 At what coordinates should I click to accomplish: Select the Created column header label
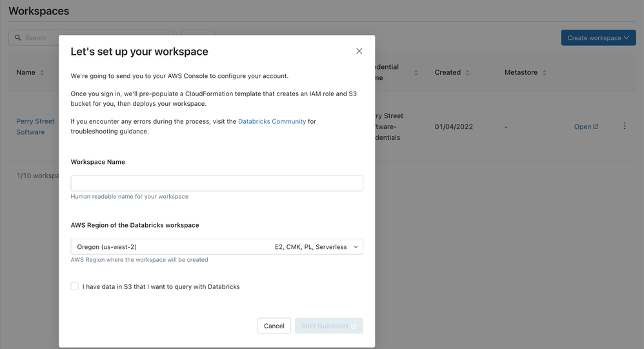click(447, 72)
